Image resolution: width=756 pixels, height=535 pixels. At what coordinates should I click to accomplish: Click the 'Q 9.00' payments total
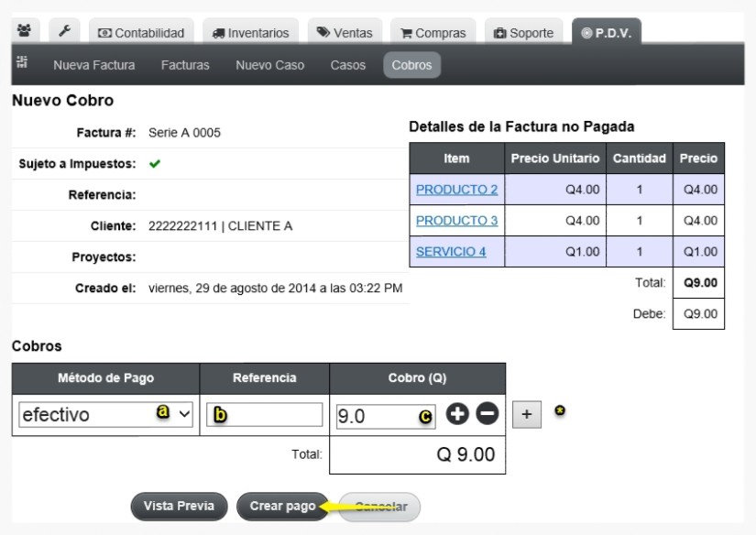(466, 454)
